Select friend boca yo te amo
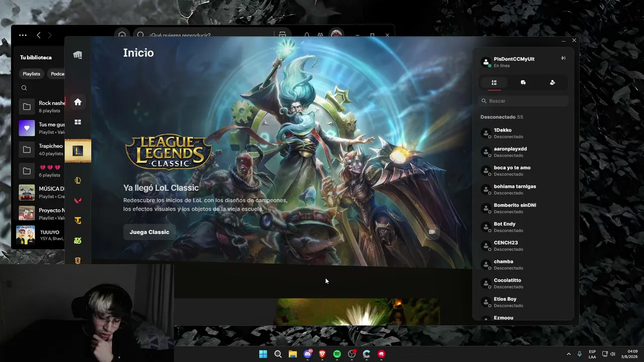This screenshot has width=644, height=362. (x=523, y=170)
